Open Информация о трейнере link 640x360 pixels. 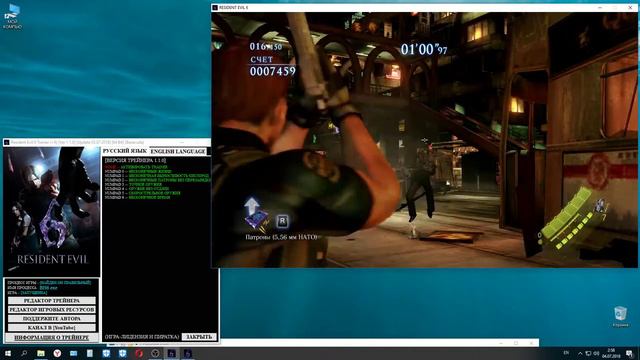coord(52,338)
